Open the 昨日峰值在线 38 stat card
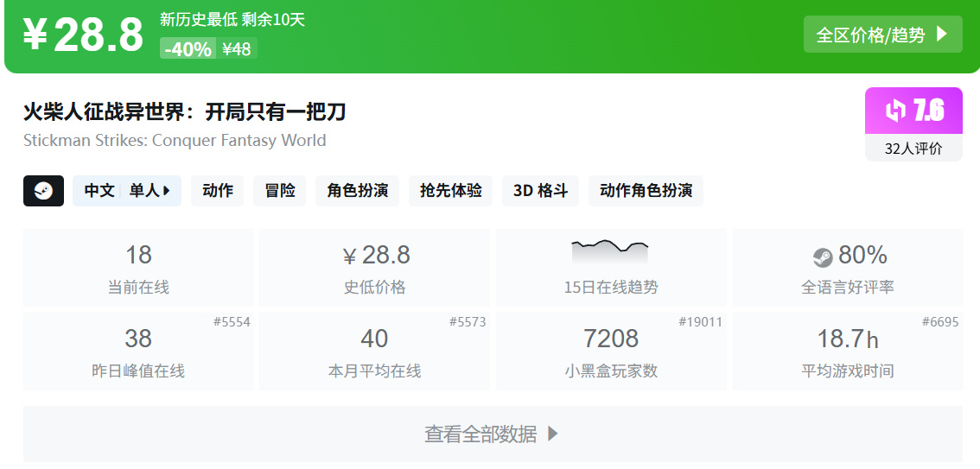 point(138,352)
